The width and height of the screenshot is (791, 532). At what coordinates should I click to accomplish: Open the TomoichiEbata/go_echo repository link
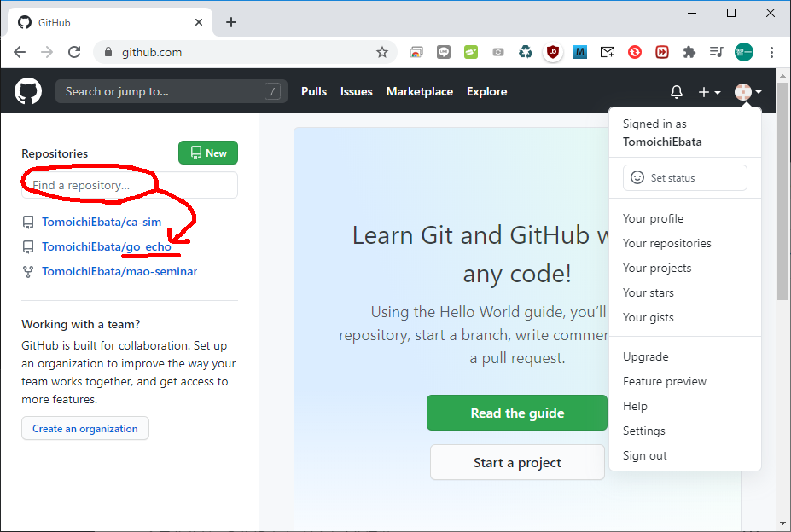click(107, 247)
